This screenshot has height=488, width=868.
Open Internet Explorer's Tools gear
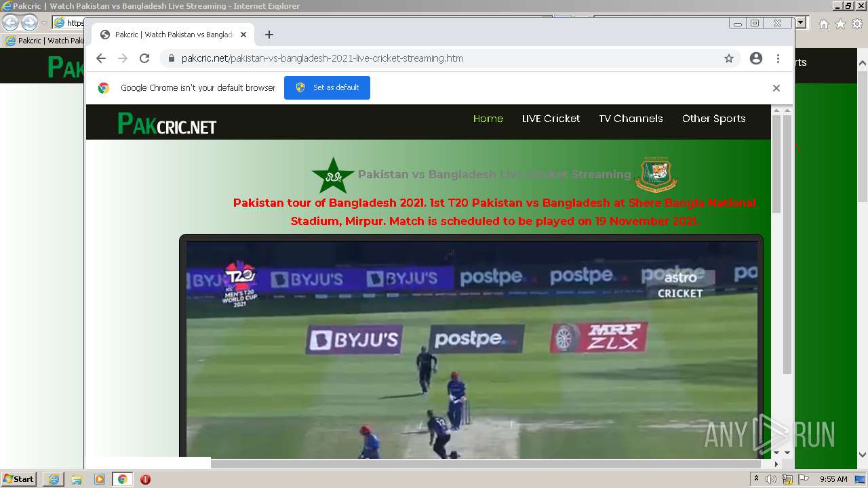[857, 24]
